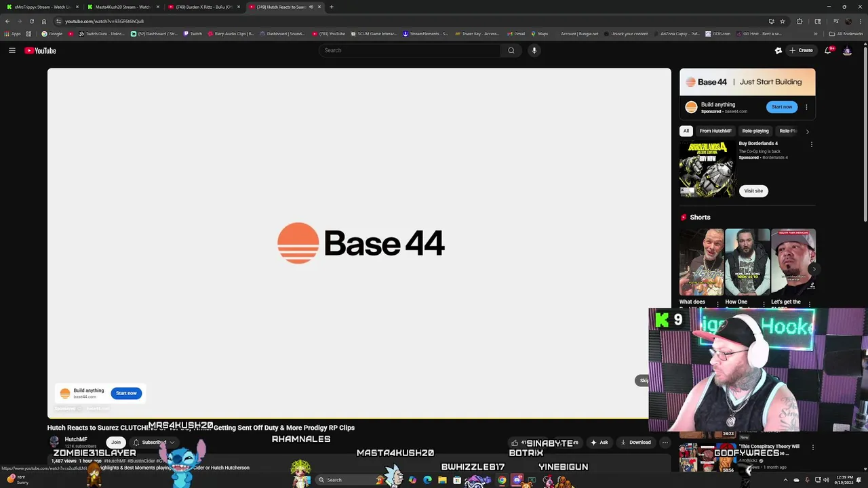The height and width of the screenshot is (488, 868).
Task: Open the Gmail bookmark
Action: click(516, 34)
